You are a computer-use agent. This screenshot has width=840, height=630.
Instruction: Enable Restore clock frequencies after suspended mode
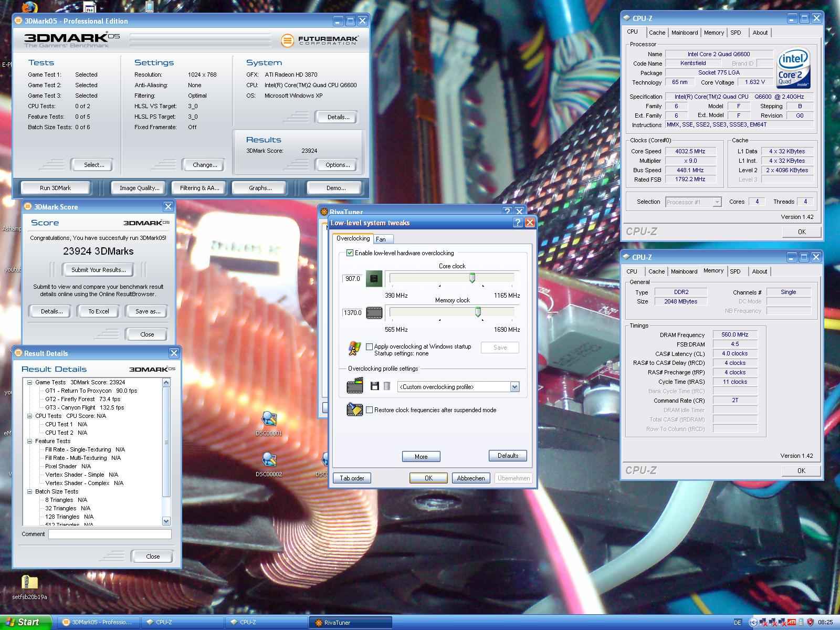point(369,410)
